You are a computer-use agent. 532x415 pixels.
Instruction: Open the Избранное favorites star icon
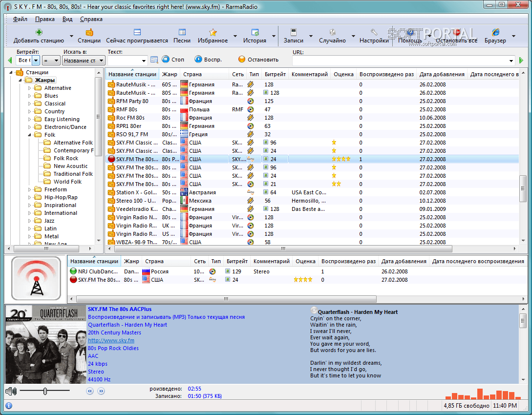[x=213, y=32]
